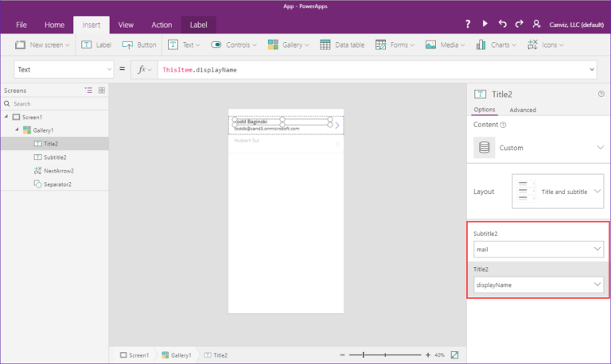Click the zoom slider track
The image size is (611, 364).
385,355
